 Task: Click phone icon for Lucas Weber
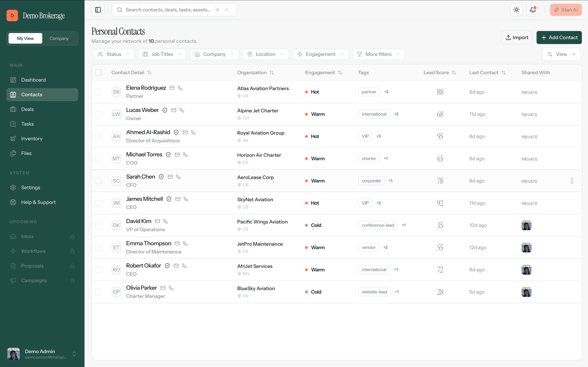point(182,110)
